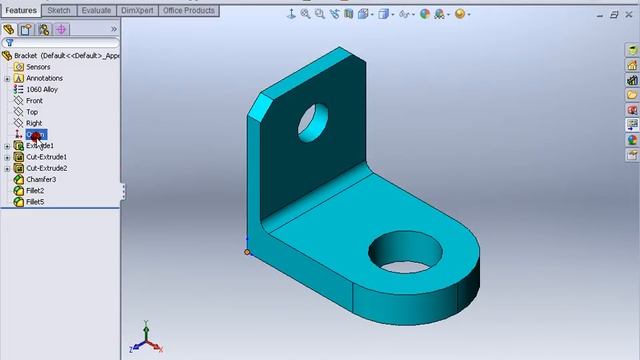Open the Evaluate tab

96,11
